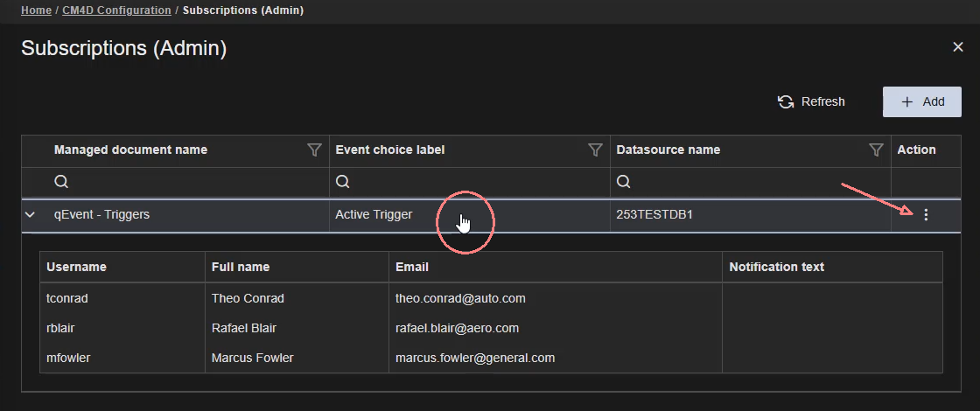Click filter icon on Datasource name column
Viewport: 980px width, 411px height.
(x=876, y=150)
